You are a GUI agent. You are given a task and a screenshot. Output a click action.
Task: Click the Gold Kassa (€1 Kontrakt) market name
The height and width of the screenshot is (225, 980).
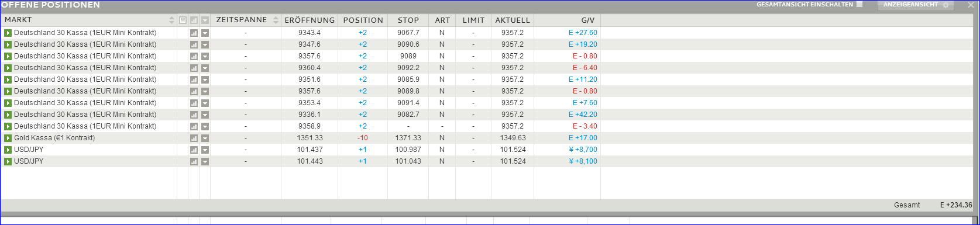tap(54, 138)
